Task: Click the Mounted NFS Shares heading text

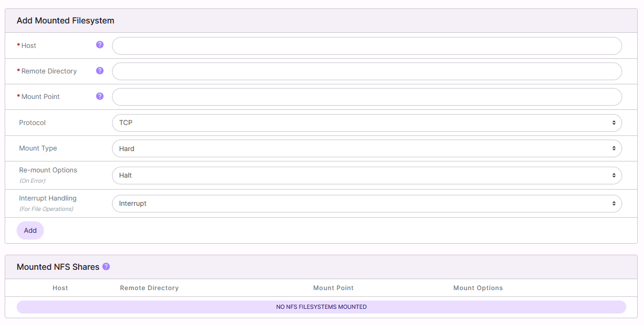Action: click(58, 267)
